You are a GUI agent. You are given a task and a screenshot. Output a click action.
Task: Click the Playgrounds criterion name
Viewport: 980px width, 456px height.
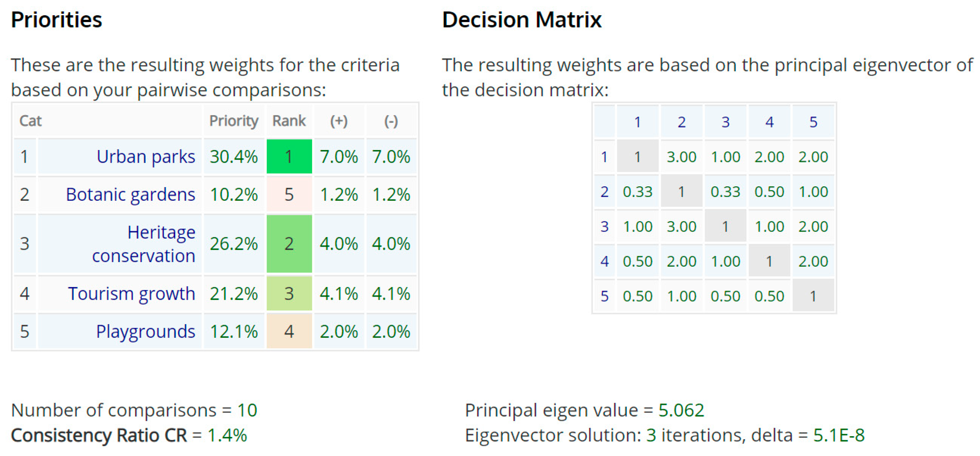coord(146,331)
